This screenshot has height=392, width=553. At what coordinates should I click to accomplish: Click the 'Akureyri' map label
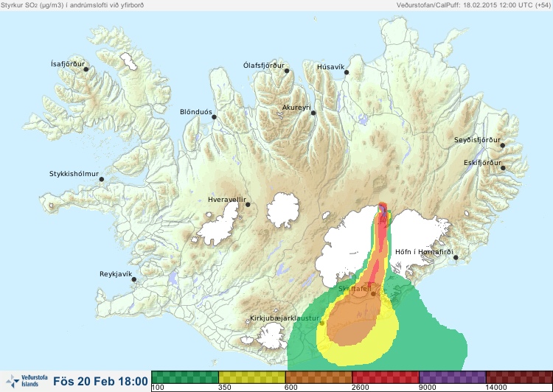296,108
